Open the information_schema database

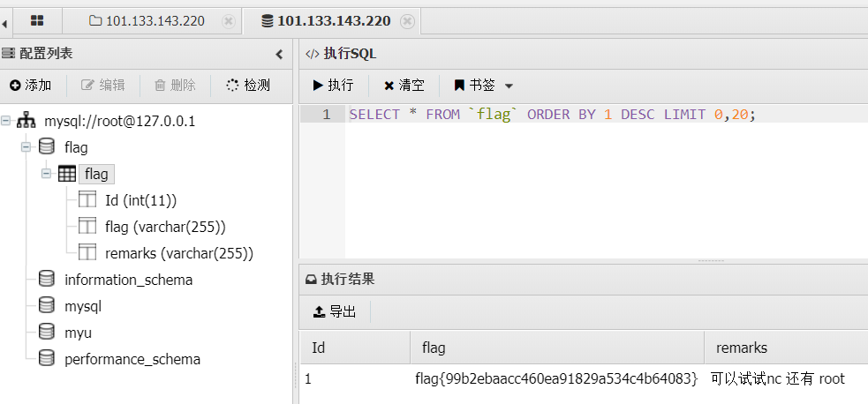click(128, 281)
